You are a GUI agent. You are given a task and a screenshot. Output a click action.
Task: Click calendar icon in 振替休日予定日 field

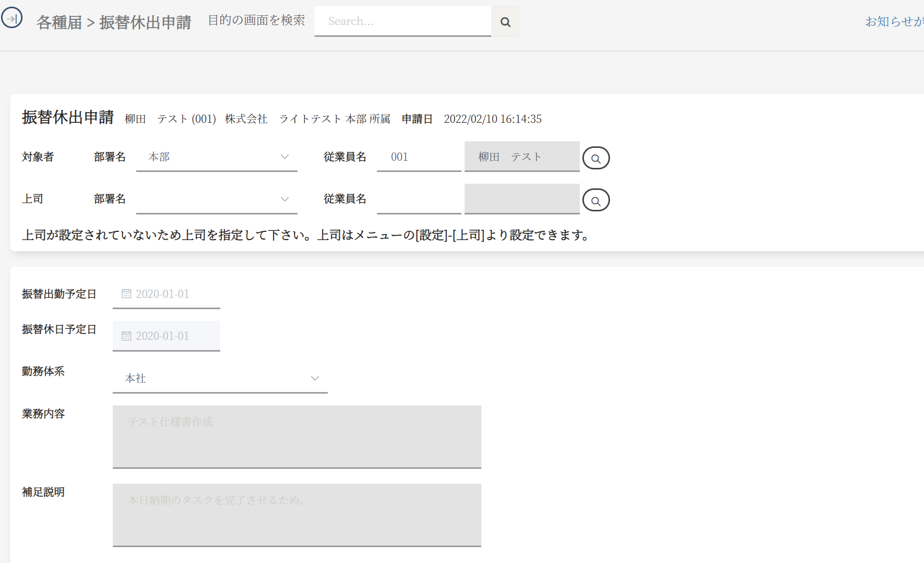point(126,336)
